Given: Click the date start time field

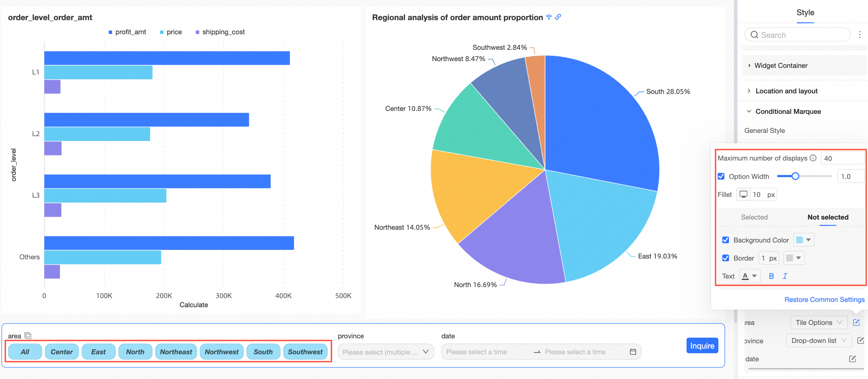Looking at the screenshot, I should click(x=488, y=352).
